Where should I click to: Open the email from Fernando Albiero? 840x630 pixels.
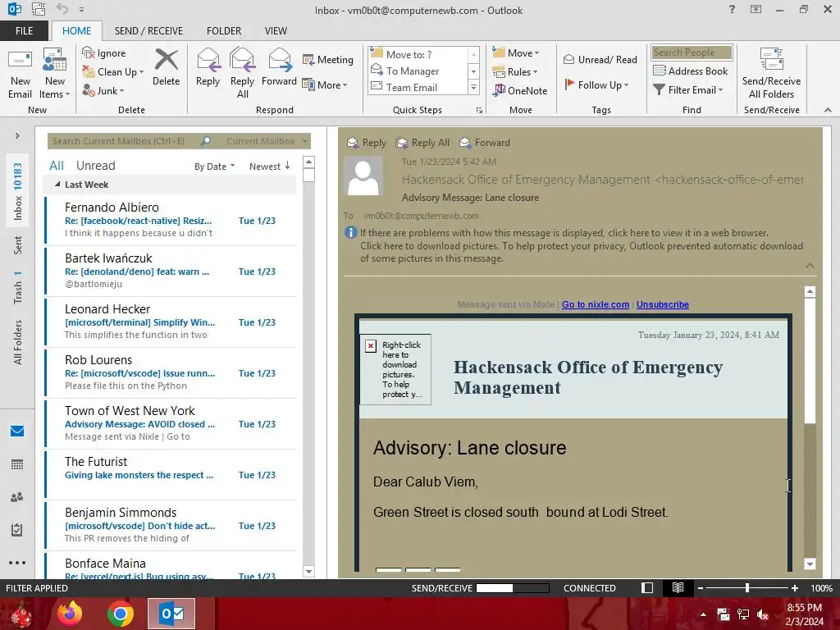pos(171,220)
